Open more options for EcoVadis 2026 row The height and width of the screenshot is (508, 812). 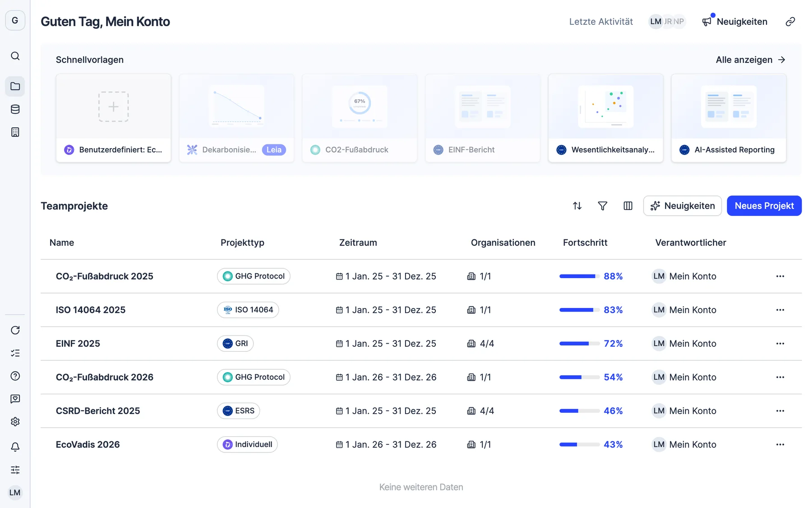(x=780, y=444)
